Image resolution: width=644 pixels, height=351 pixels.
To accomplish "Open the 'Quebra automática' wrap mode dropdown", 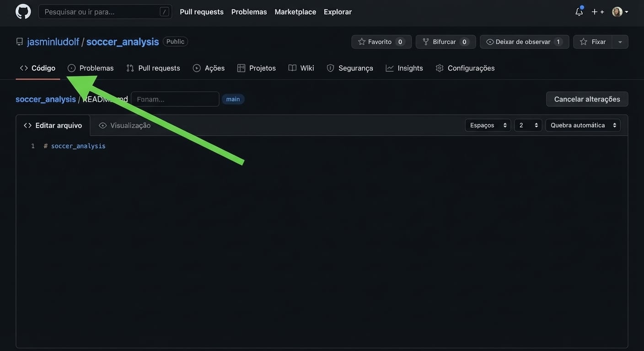I will [x=583, y=125].
